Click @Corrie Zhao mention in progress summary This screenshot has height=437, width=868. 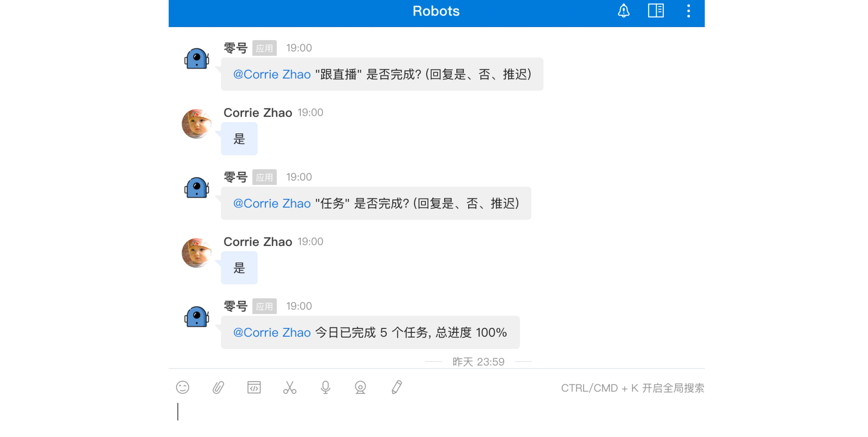[272, 333]
